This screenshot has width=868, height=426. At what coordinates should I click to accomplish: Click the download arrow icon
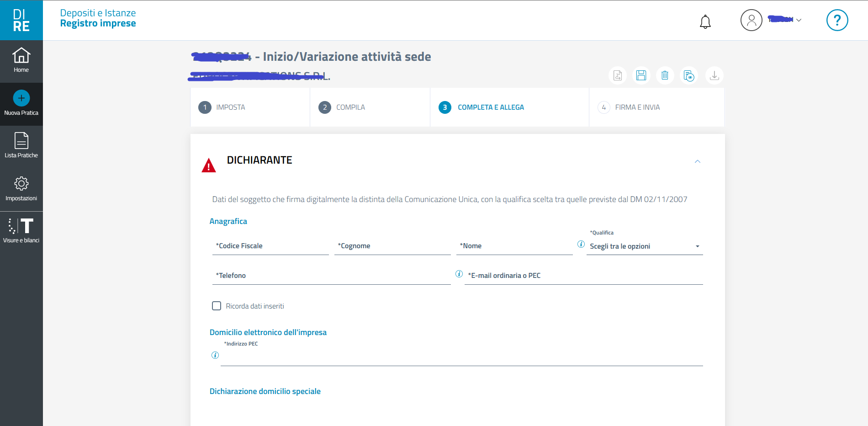pyautogui.click(x=715, y=75)
